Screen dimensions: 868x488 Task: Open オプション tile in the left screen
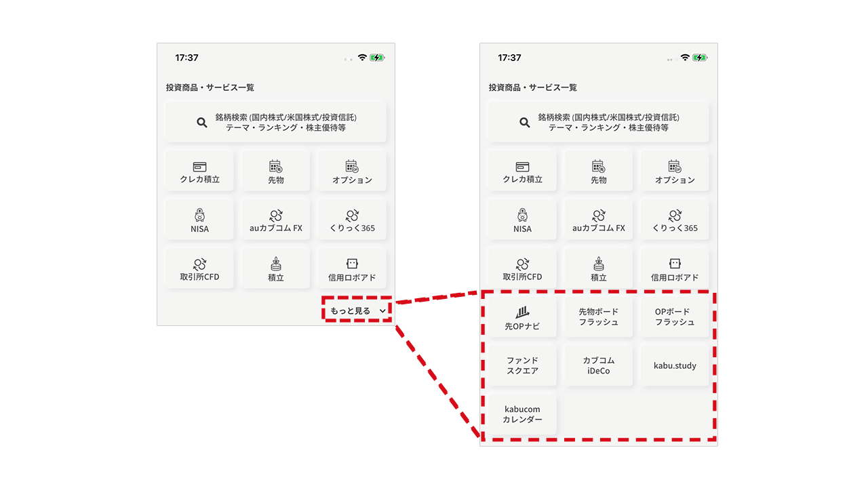(x=353, y=171)
